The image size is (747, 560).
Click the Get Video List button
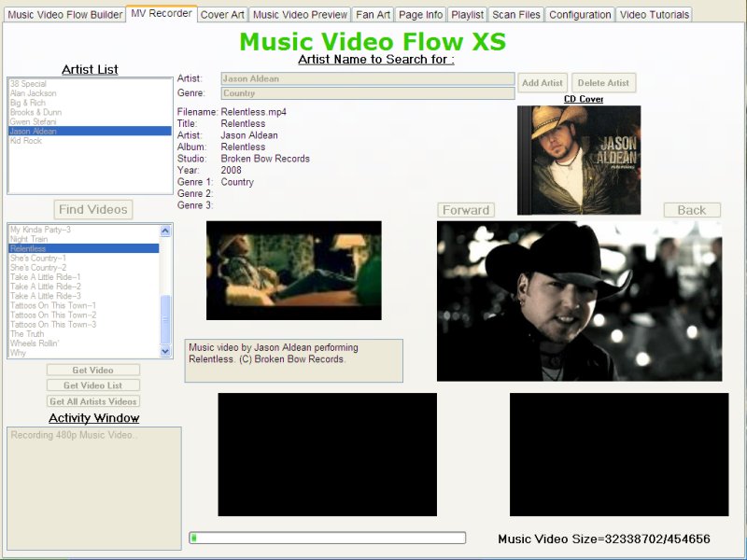pos(93,385)
